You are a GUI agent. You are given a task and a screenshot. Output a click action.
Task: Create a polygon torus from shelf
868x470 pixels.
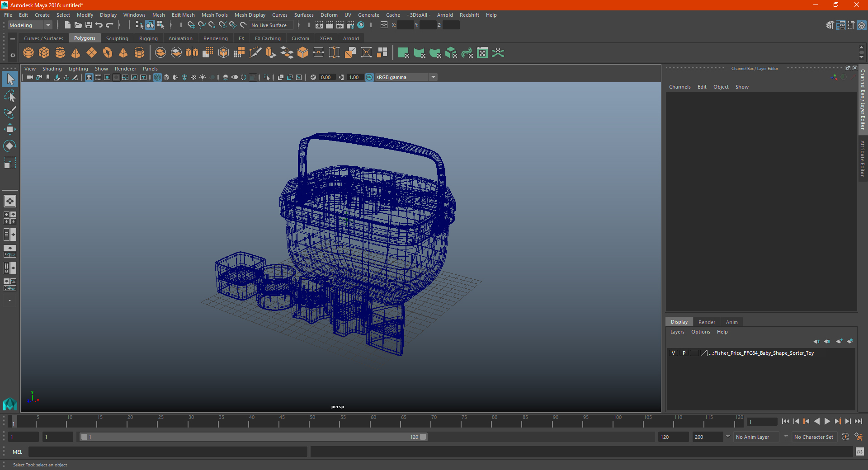click(108, 53)
